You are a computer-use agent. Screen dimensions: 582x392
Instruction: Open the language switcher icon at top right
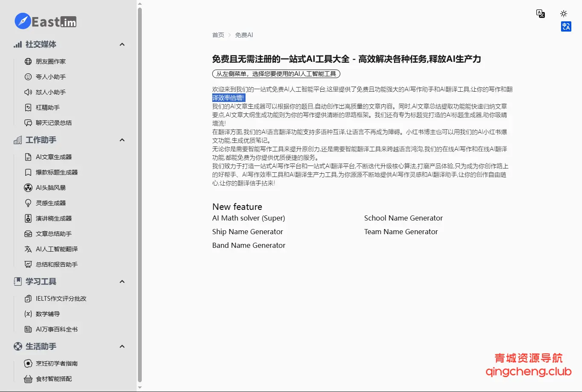541,14
